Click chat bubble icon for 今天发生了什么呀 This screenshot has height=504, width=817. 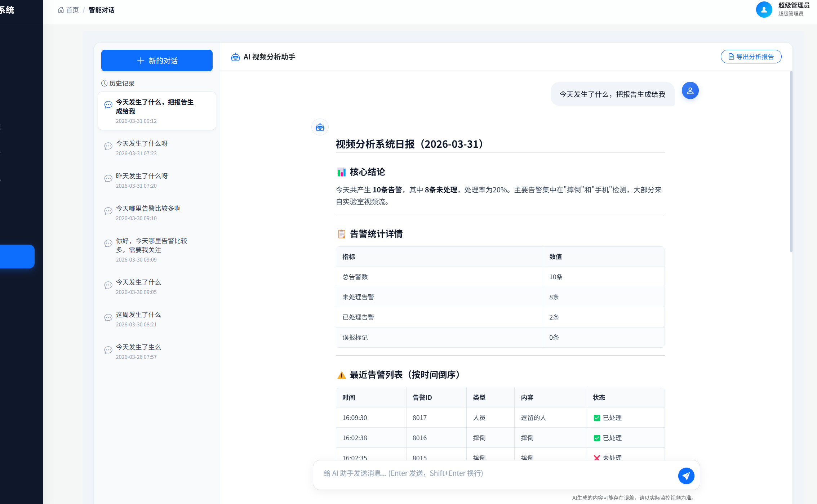coord(108,146)
